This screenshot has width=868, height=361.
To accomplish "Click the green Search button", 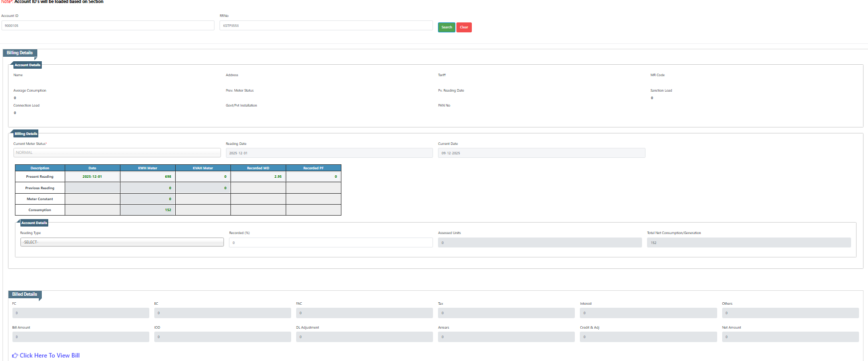I will (446, 27).
